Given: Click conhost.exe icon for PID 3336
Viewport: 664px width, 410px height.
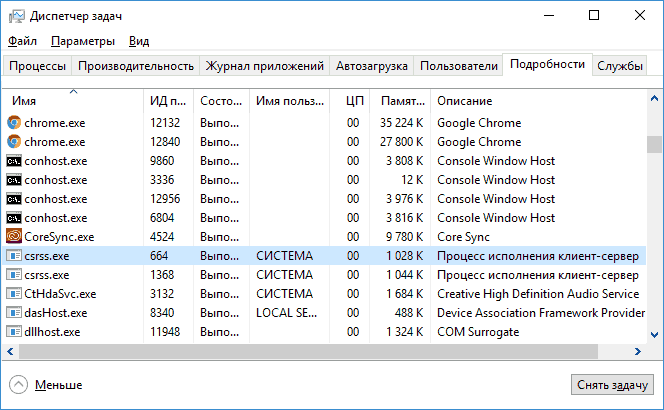Looking at the screenshot, I should click(14, 180).
